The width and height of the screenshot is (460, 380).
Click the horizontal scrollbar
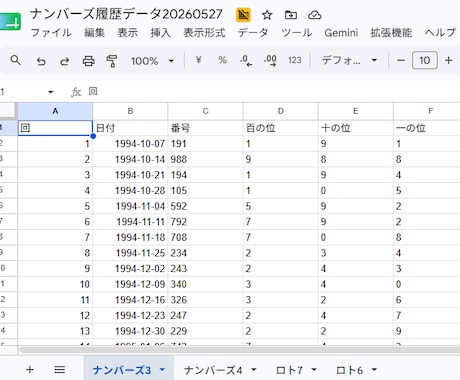coord(240,350)
